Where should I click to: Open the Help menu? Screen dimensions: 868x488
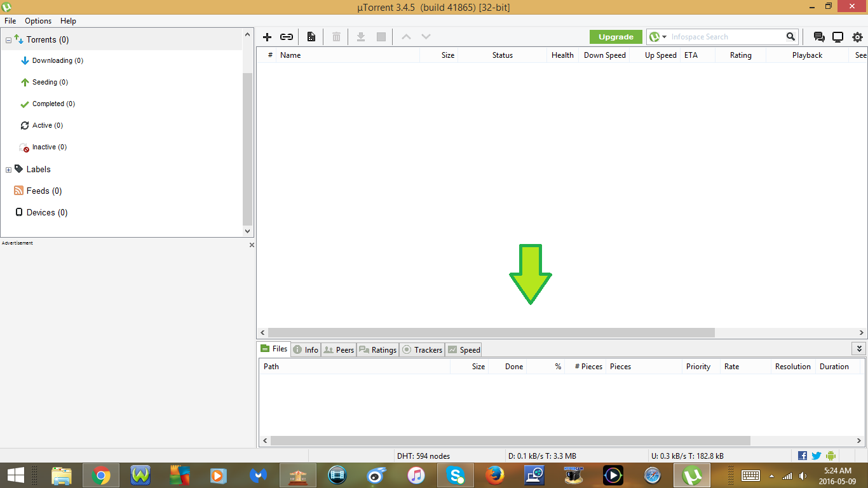click(x=68, y=21)
